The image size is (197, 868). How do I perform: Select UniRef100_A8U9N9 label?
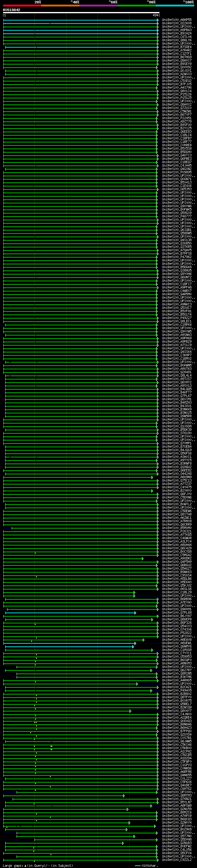coord(177,477)
